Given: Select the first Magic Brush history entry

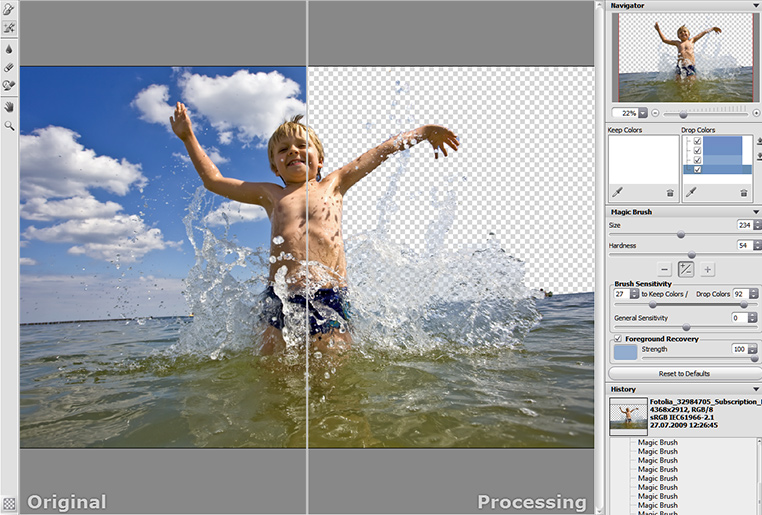Looking at the screenshot, I should [x=657, y=443].
